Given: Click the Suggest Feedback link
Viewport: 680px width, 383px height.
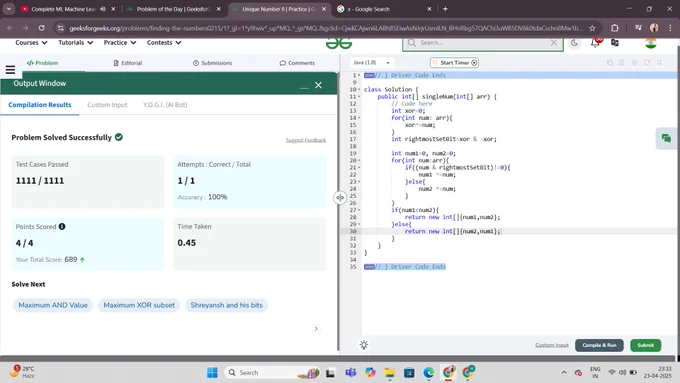Looking at the screenshot, I should [x=306, y=140].
